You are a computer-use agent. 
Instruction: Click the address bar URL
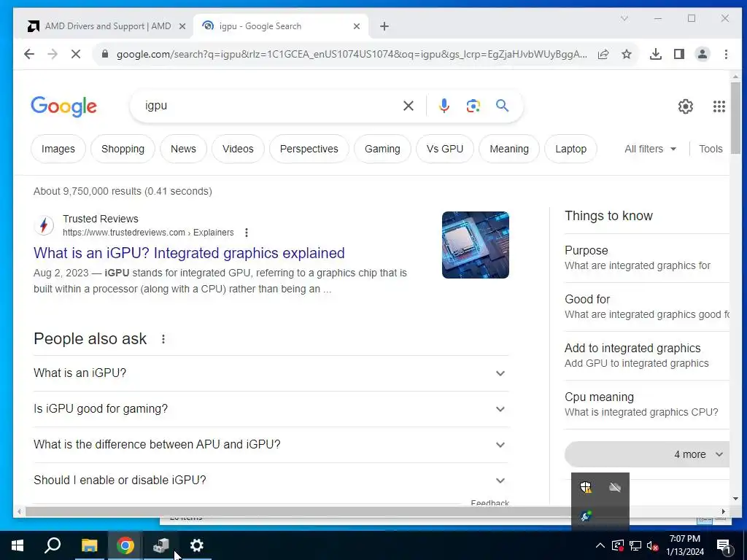352,54
